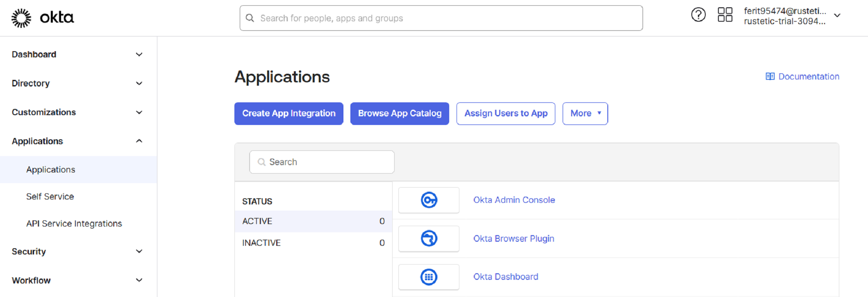Click the Okta Dashboard app icon
Image resolution: width=868 pixels, height=297 pixels.
(429, 277)
